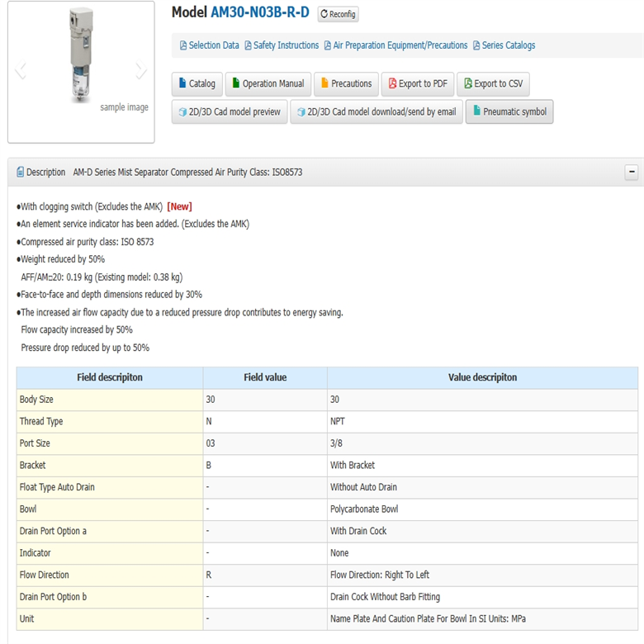Show previous product image with left arrow

tap(21, 69)
